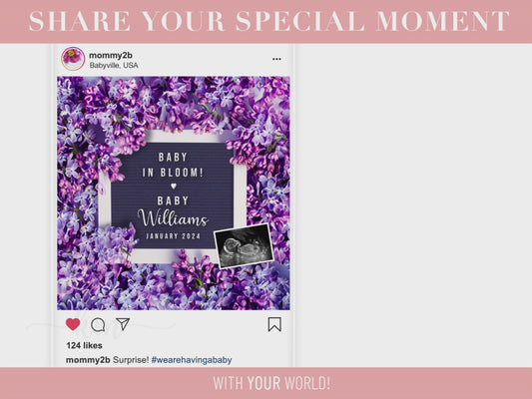Open the mommy2b username in post header

pos(111,55)
